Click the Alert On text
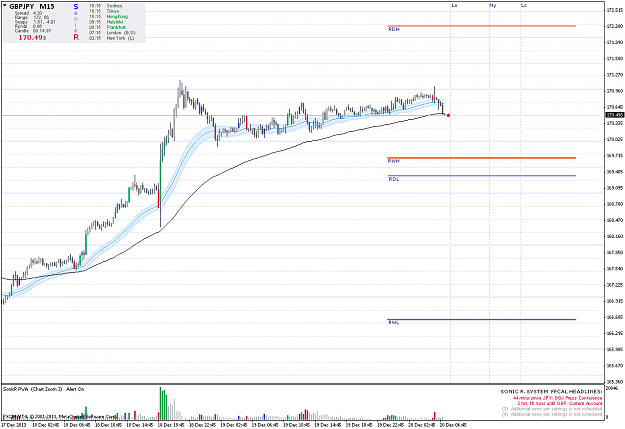The height and width of the screenshot is (429, 625). [x=75, y=389]
